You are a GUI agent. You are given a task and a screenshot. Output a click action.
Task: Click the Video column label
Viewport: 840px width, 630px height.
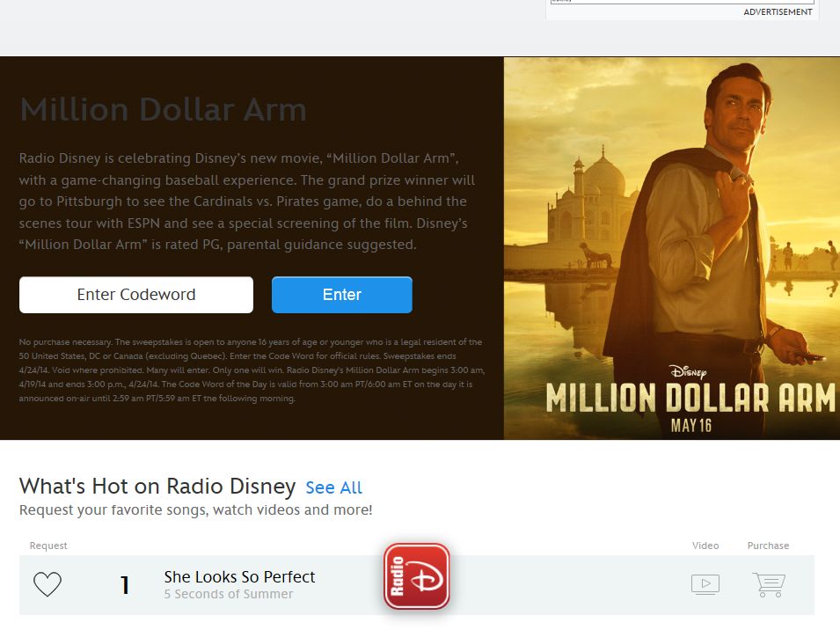[705, 546]
